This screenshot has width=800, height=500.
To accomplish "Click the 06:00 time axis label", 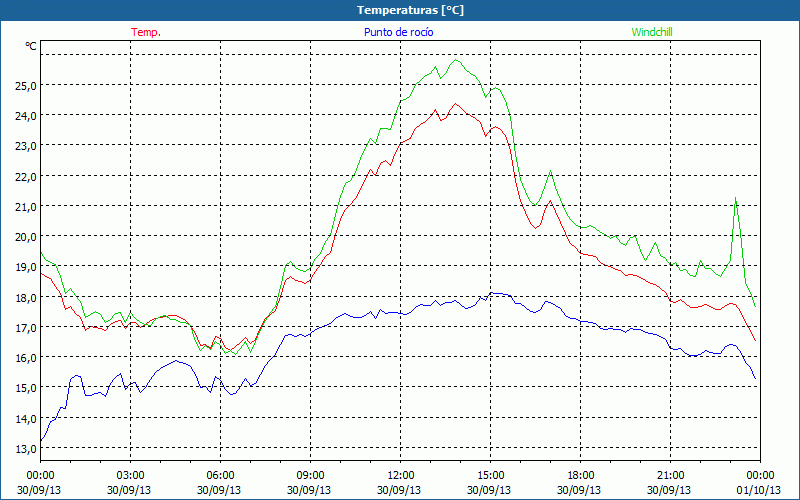I will [x=221, y=476].
